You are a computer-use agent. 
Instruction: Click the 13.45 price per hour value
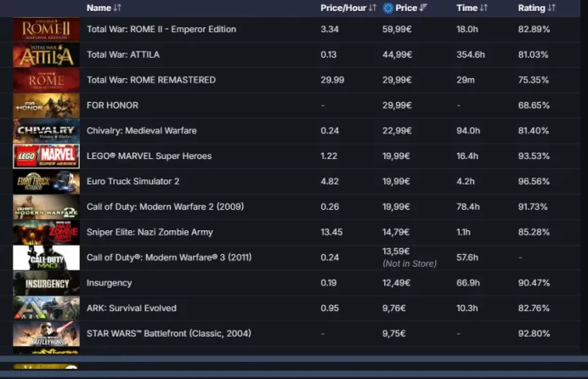pos(331,232)
